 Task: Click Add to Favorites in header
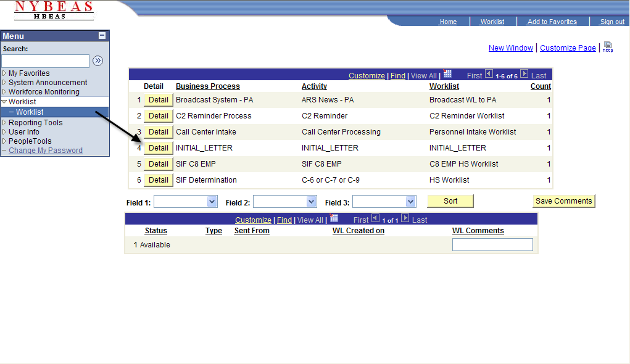pyautogui.click(x=552, y=22)
